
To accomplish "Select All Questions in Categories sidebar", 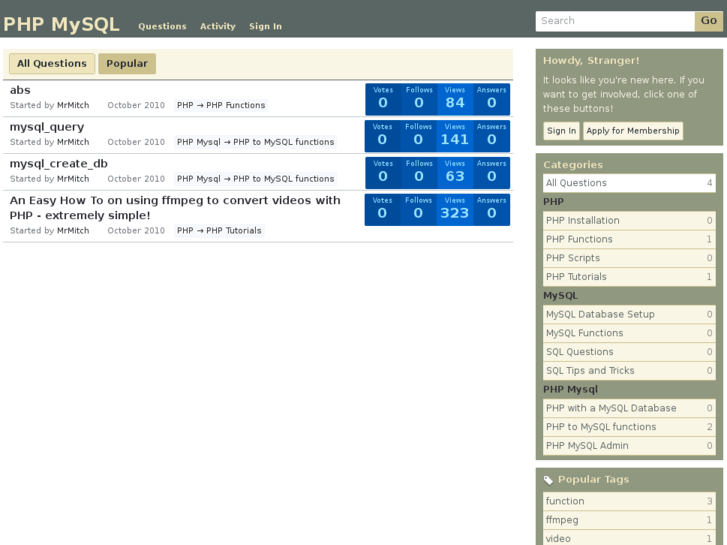I will (629, 183).
